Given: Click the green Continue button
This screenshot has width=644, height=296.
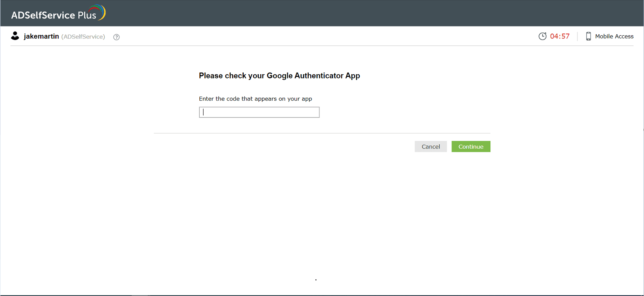Looking at the screenshot, I should 471,147.
